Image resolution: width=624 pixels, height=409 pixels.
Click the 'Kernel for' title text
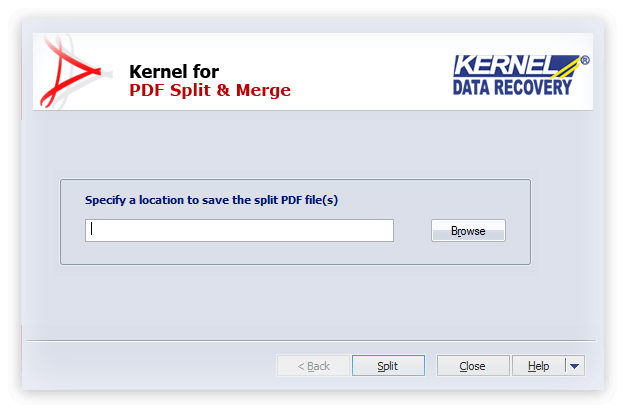[174, 72]
